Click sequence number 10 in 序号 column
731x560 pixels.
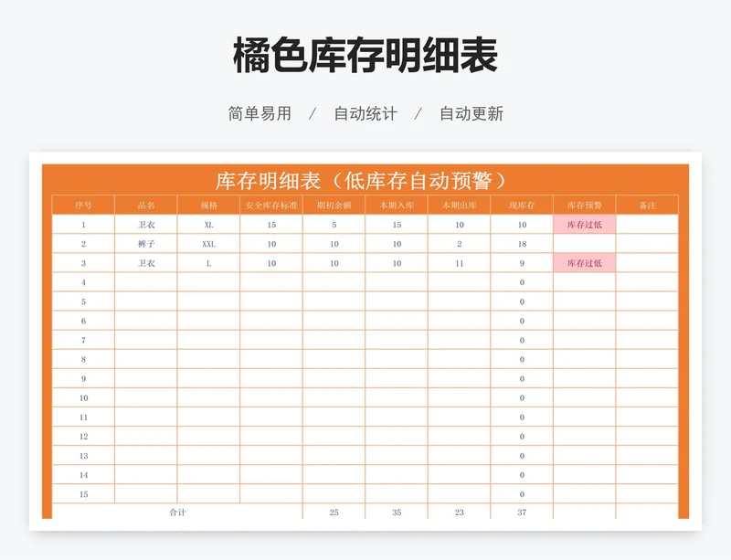[83, 398]
